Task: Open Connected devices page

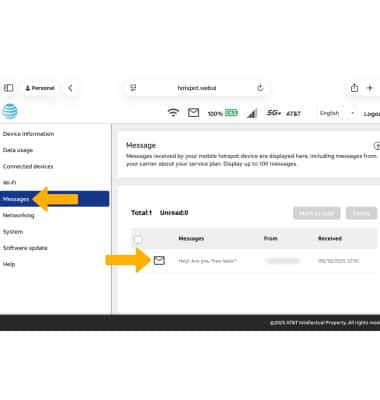Action: 28,166
